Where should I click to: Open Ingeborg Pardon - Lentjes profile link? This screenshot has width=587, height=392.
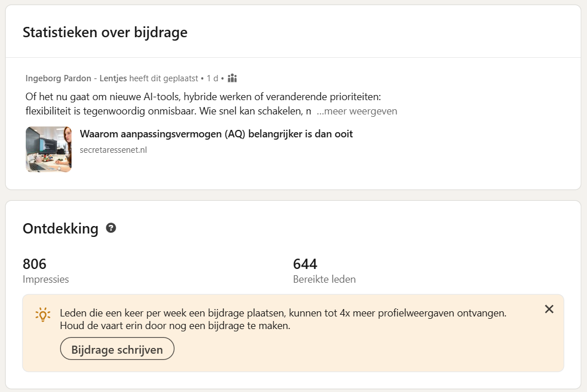pos(77,78)
